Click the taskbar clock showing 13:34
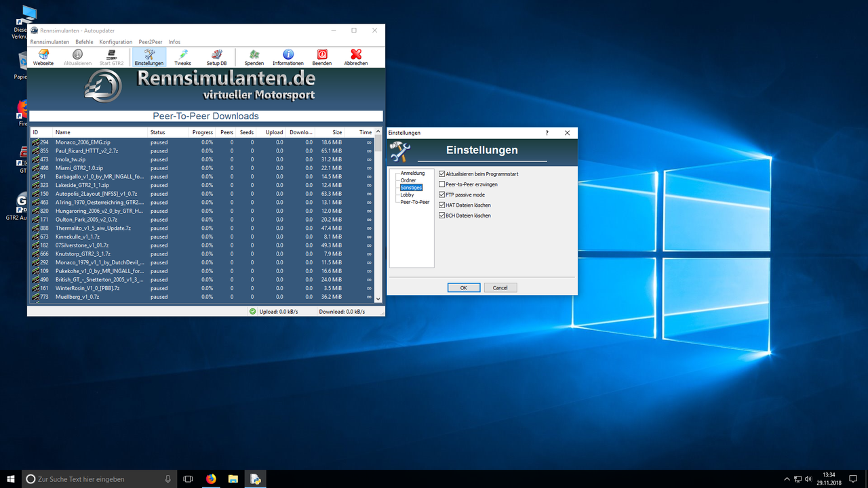868x488 pixels. point(829,479)
